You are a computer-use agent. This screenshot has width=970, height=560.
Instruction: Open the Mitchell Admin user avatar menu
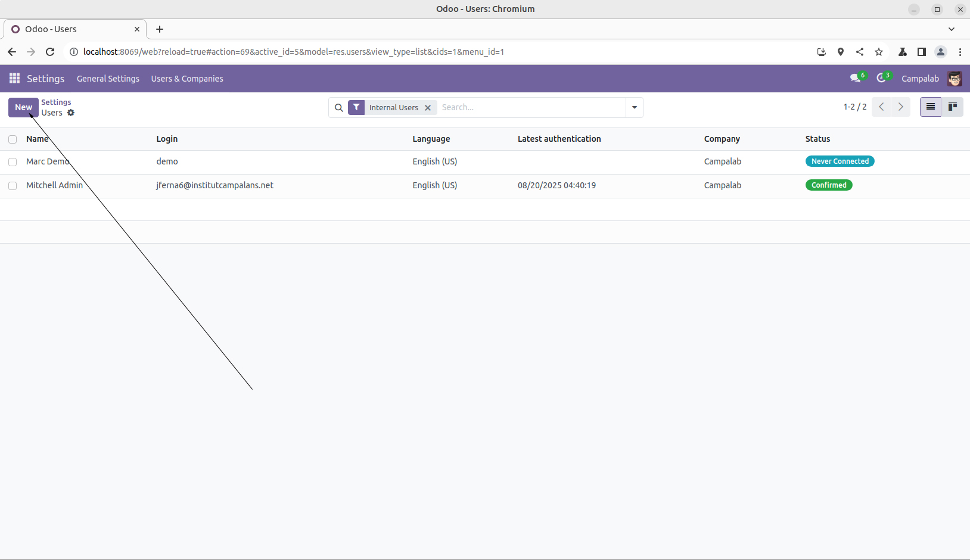[954, 79]
